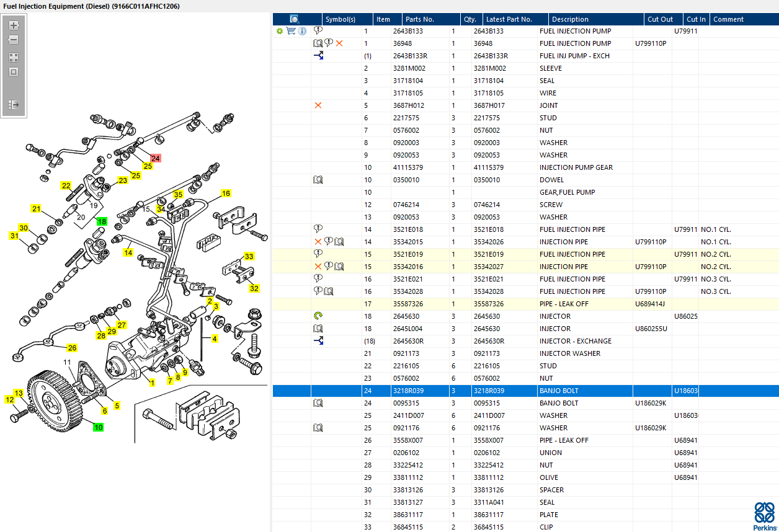The height and width of the screenshot is (532, 779).
Task: Click the Perkins logo
Action: pos(764,516)
